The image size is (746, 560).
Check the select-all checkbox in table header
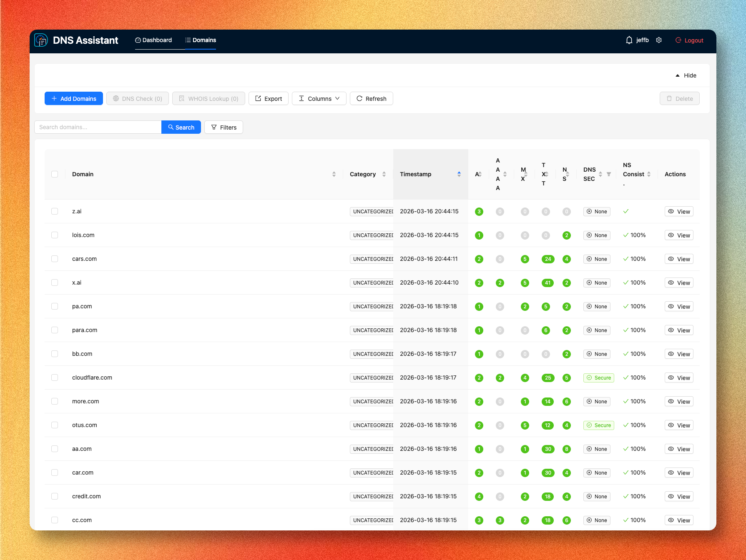[x=55, y=174]
